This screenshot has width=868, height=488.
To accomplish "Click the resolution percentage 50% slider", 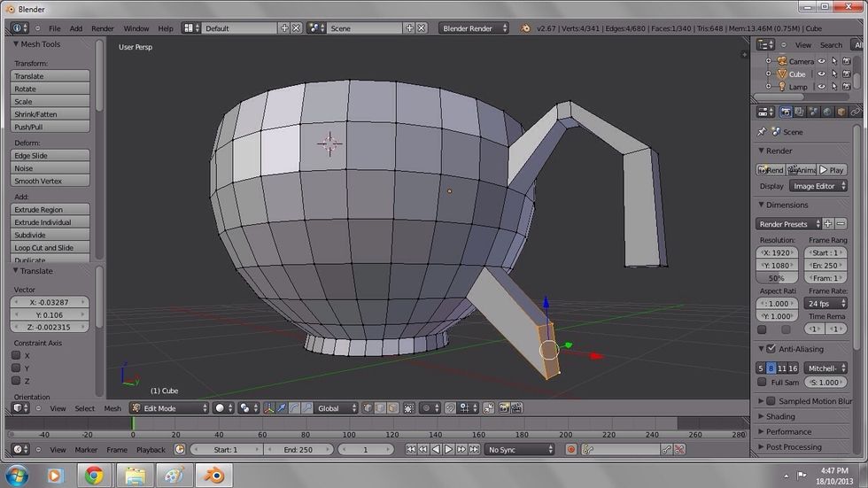I will [x=776, y=278].
